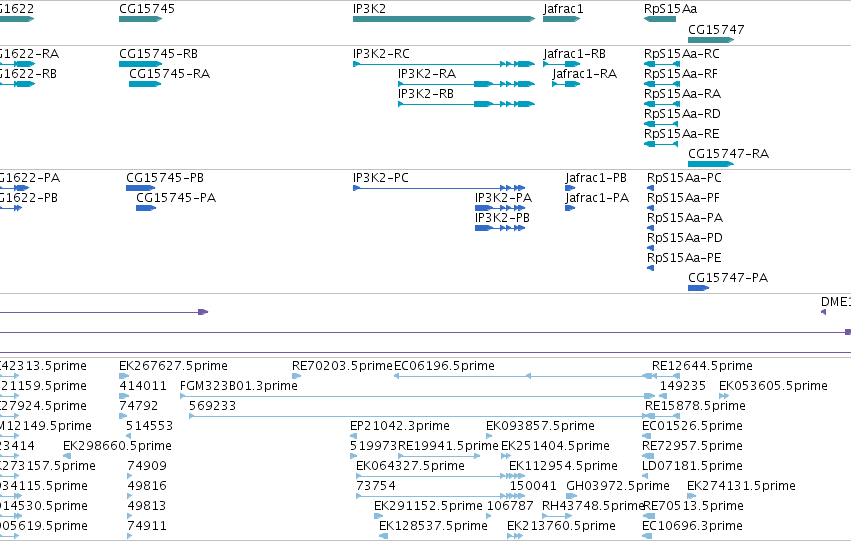The height and width of the screenshot is (541, 851).
Task: Select FGM323B01.3prime feature
Action: click(x=239, y=386)
